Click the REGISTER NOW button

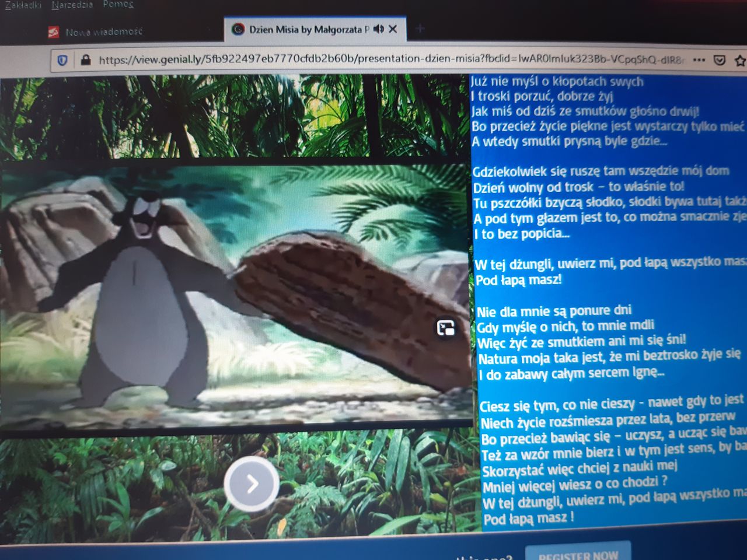tap(578, 554)
